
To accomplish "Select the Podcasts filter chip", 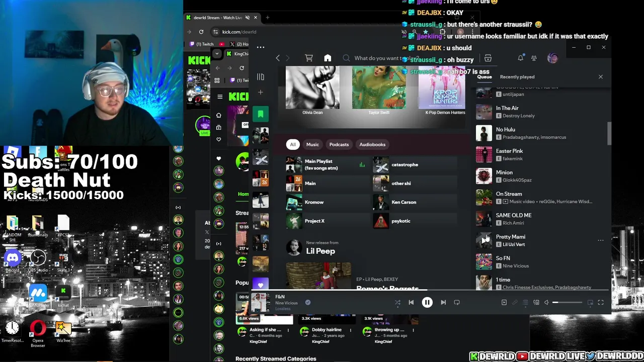I will coord(339,145).
